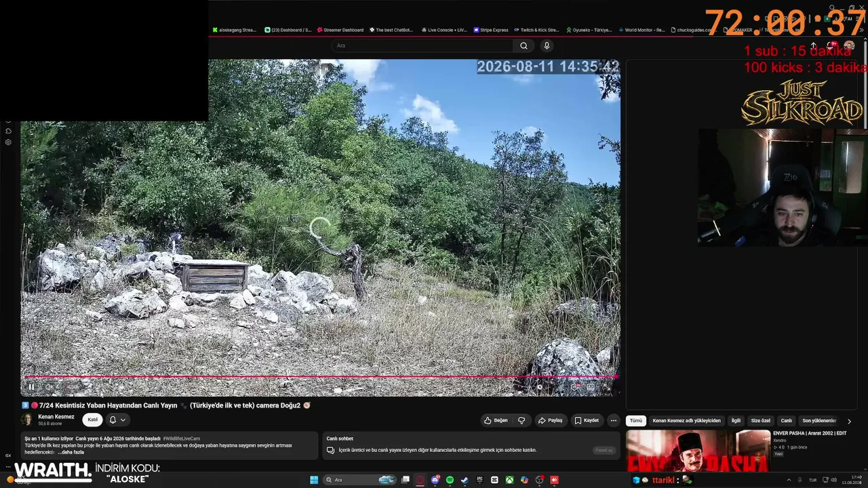Open Steam from the taskbar

[x=465, y=480]
